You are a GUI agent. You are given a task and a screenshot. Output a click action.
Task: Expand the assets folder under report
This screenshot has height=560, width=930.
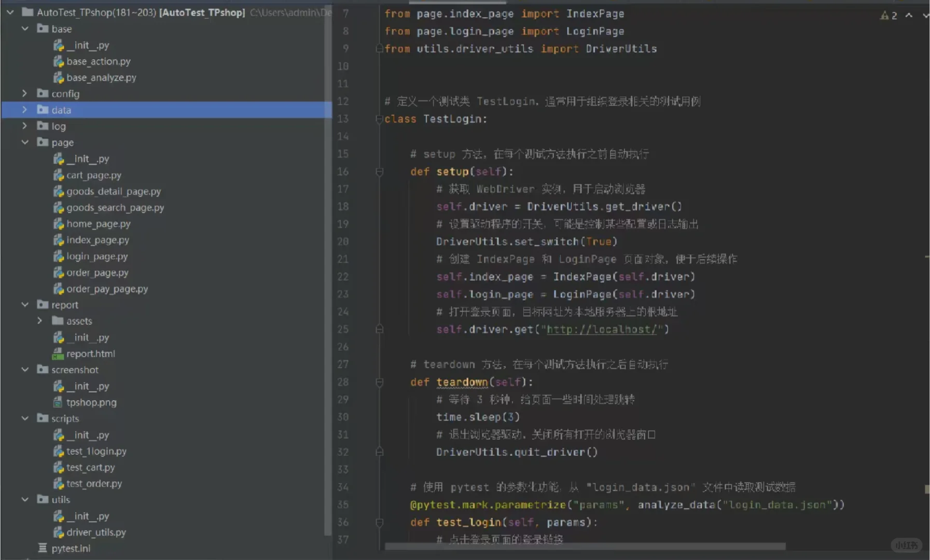tap(39, 320)
